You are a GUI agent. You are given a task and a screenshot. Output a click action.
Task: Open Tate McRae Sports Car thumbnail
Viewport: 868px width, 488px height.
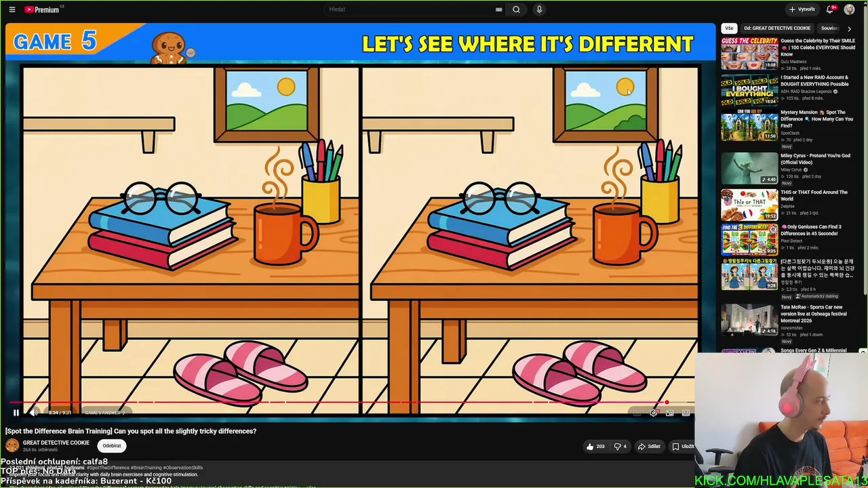(x=749, y=319)
